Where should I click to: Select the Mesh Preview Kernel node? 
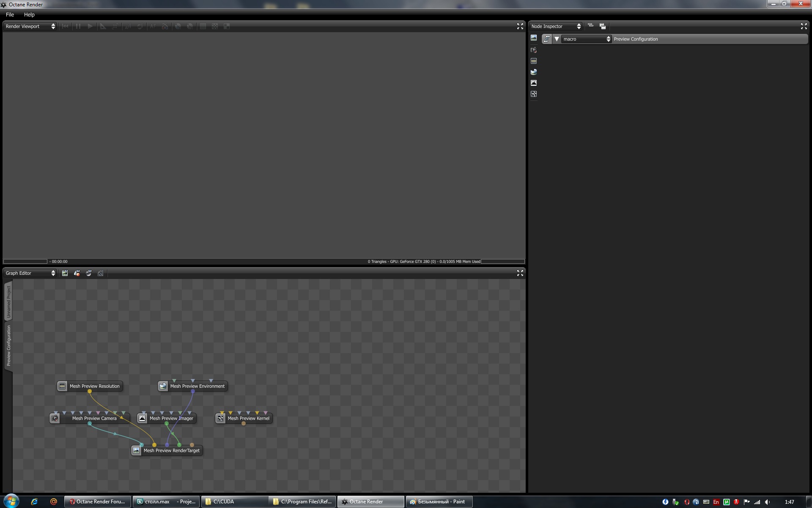(x=248, y=418)
